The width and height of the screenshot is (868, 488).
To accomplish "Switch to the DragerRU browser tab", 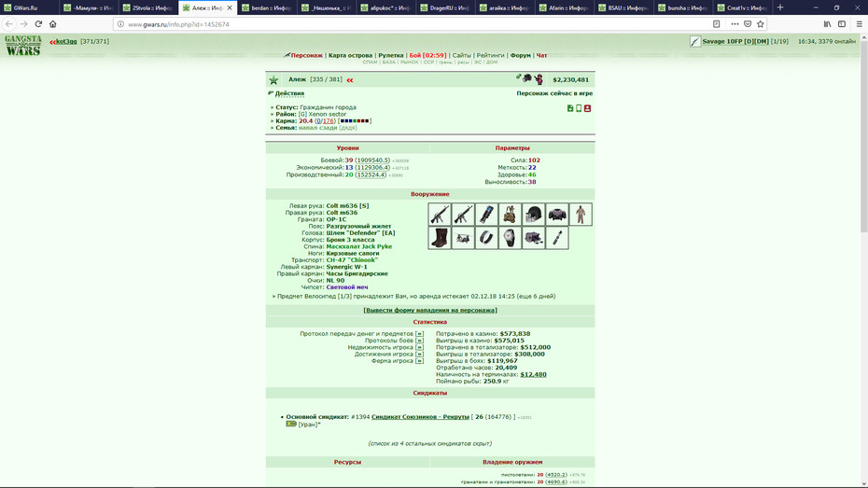I will coord(445,7).
